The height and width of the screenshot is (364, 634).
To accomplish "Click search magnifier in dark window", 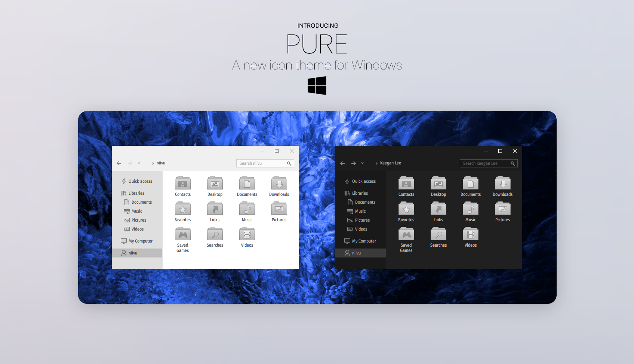I will (x=513, y=163).
